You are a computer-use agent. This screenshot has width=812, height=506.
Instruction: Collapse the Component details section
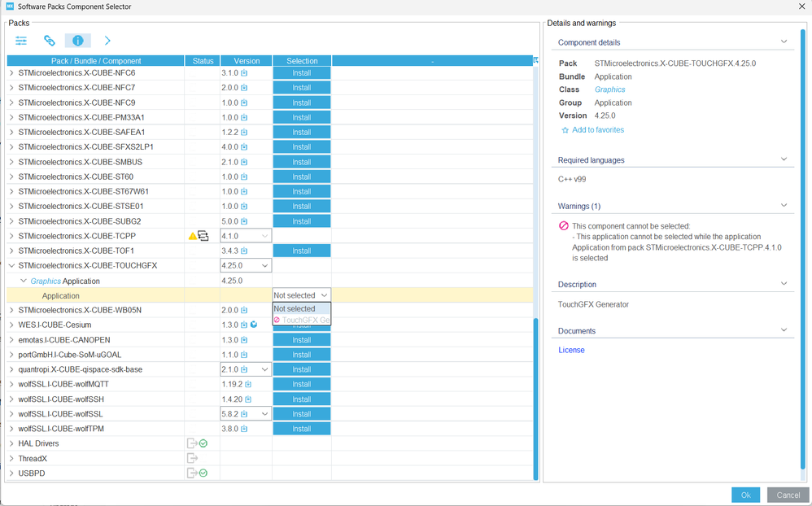[784, 42]
